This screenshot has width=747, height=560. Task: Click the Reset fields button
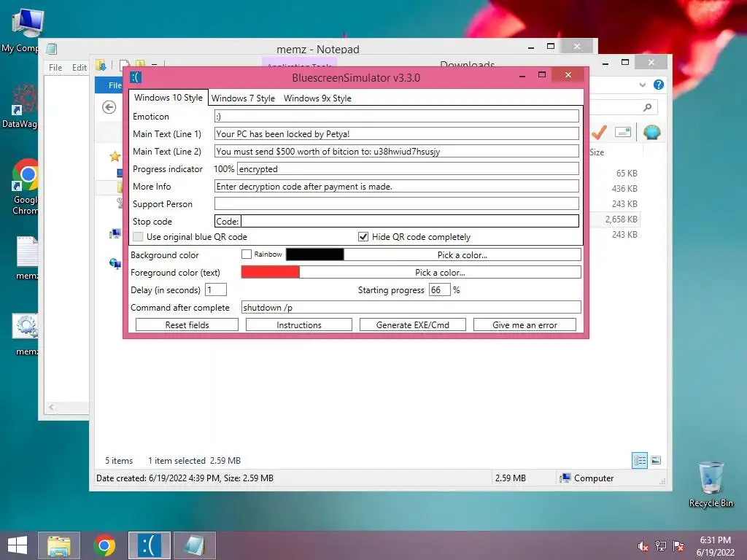(x=187, y=324)
